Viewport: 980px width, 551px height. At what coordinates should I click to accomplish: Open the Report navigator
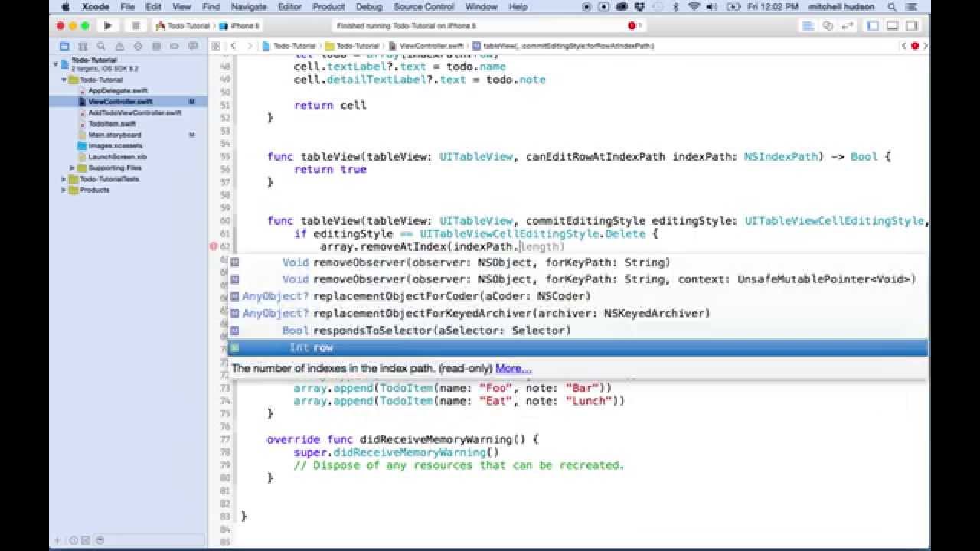tap(192, 46)
